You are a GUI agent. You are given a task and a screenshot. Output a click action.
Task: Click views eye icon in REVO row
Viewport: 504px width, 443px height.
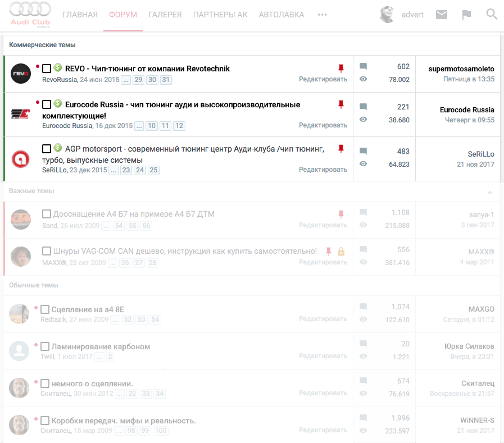tap(363, 79)
